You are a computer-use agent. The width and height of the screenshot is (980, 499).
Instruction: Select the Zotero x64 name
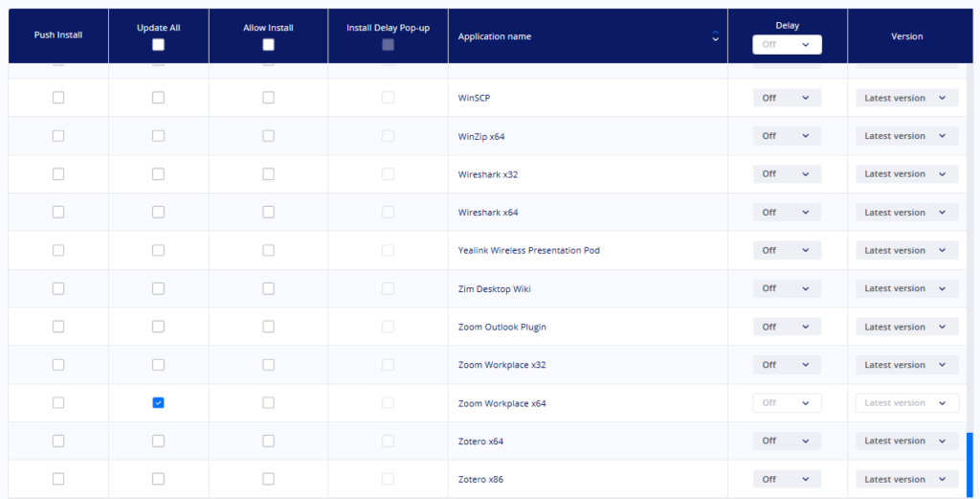(480, 442)
